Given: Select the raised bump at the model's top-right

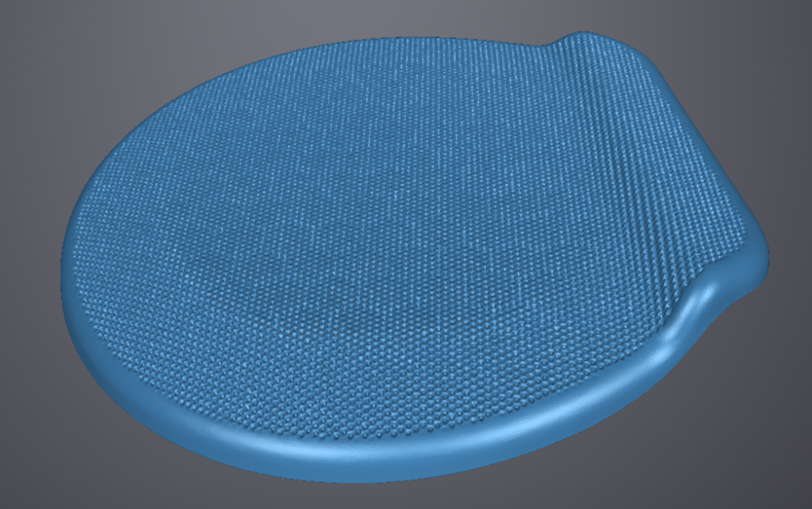Looking at the screenshot, I should coord(584,41).
